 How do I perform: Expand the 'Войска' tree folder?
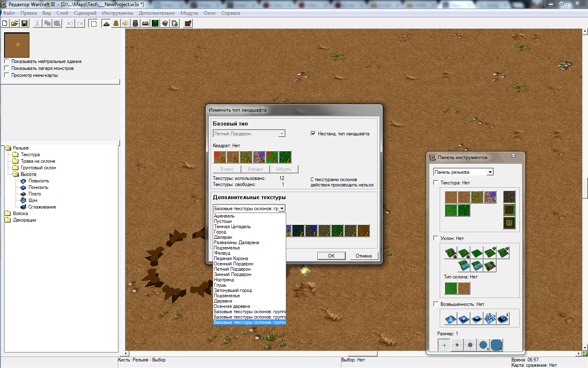(x=8, y=213)
